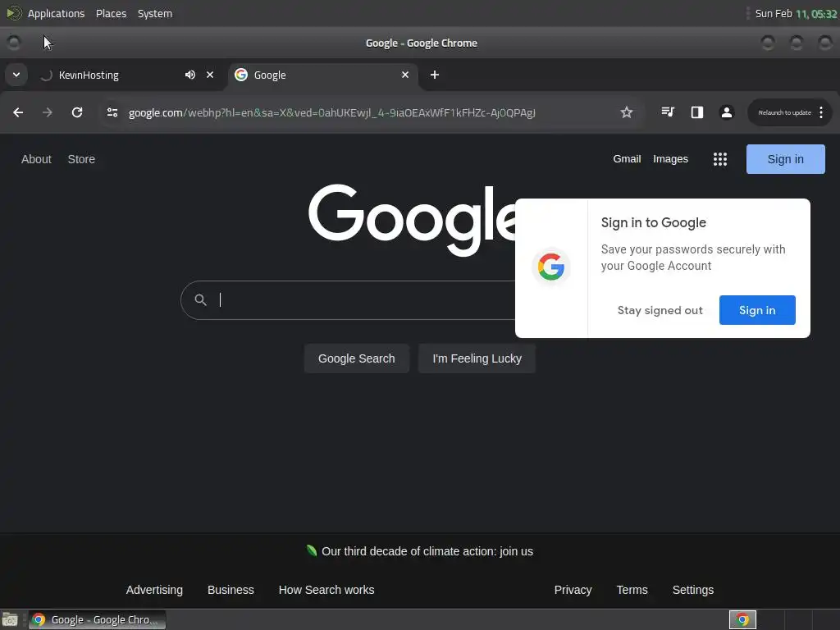Viewport: 840px width, 630px height.
Task: Click the MATE logo icon in top panel
Action: (x=14, y=13)
